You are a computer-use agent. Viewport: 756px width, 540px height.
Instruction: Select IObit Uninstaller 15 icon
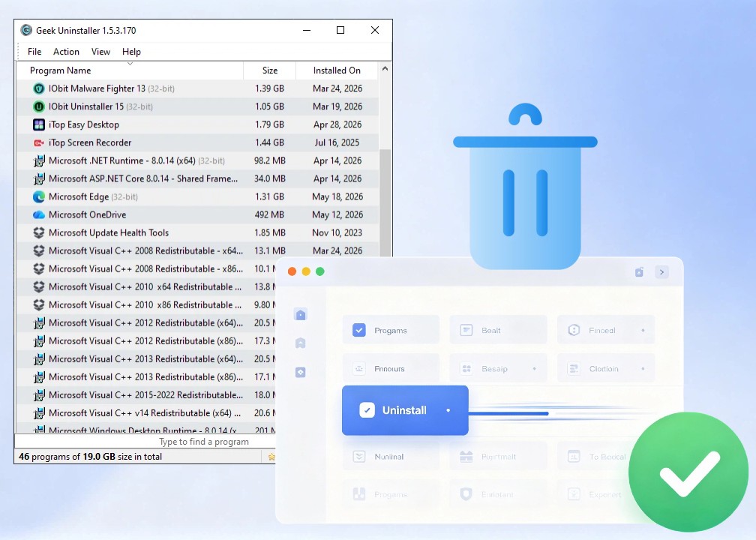click(39, 106)
